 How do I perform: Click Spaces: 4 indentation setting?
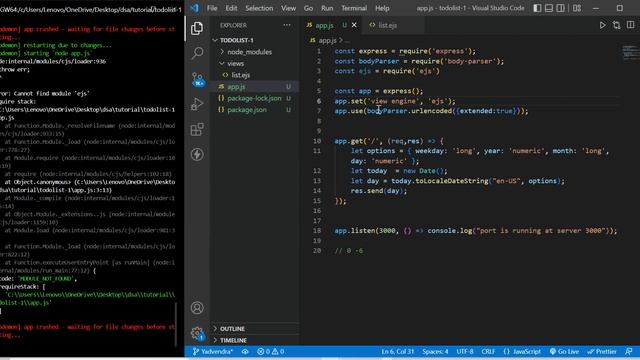(435, 351)
